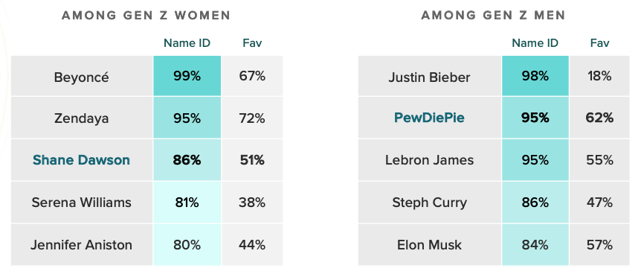
Task: Select the Fav header in men table
Action: click(x=599, y=43)
